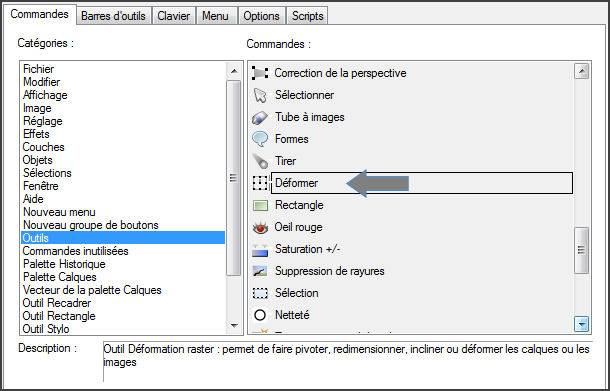Open the Clavier tab
This screenshot has height=391, width=610.
click(x=174, y=16)
